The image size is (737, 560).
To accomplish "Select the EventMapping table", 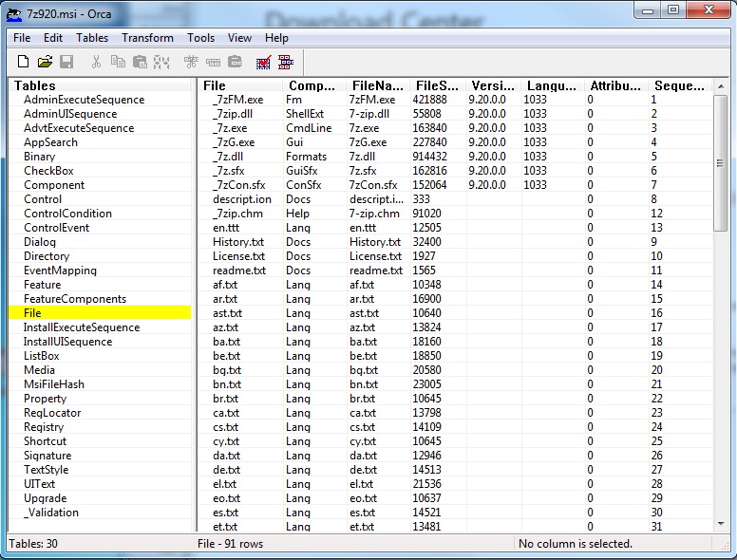I will (x=60, y=271).
